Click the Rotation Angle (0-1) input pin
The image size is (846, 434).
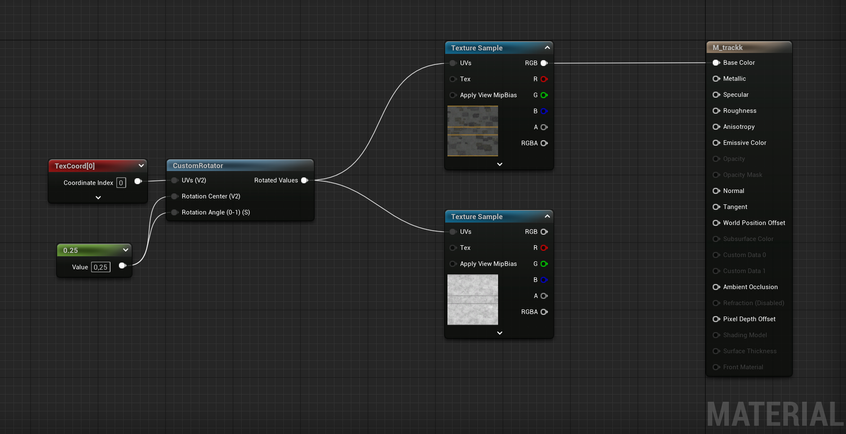pyautogui.click(x=174, y=213)
